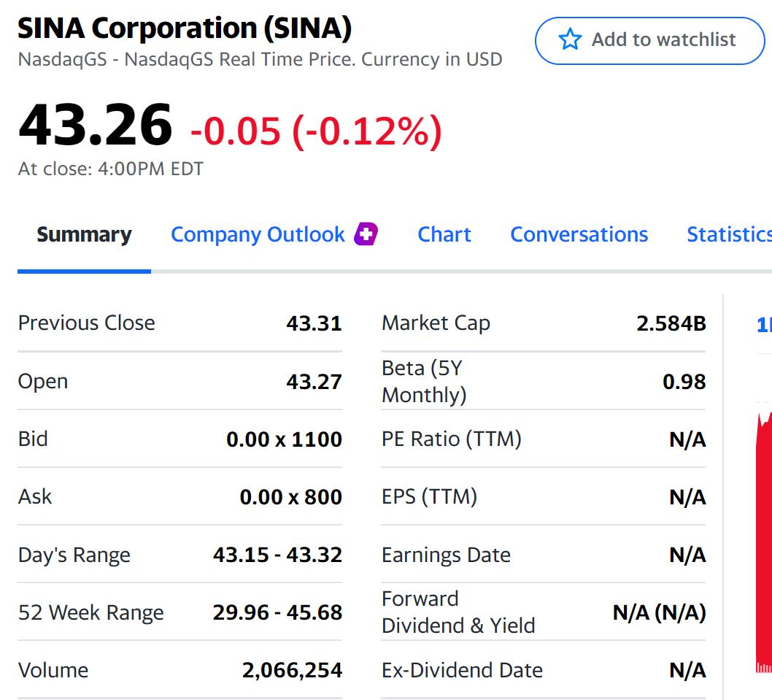The height and width of the screenshot is (700, 772).
Task: Click the Ask value 0.00 x 800
Action: [290, 497]
